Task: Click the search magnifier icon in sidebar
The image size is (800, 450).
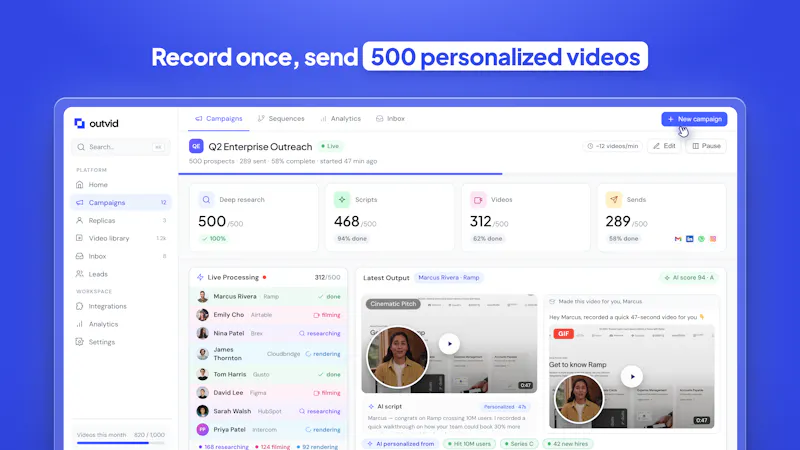Action: coord(81,147)
